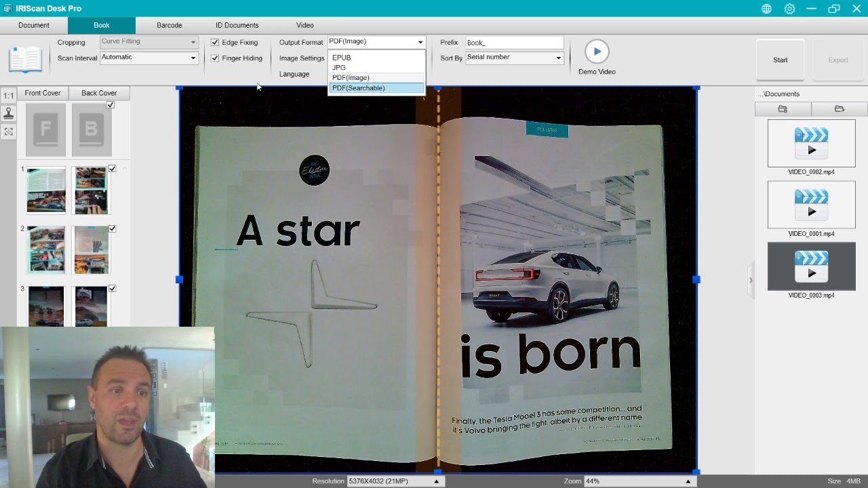
Task: Click the Back Cover button
Action: (x=99, y=93)
